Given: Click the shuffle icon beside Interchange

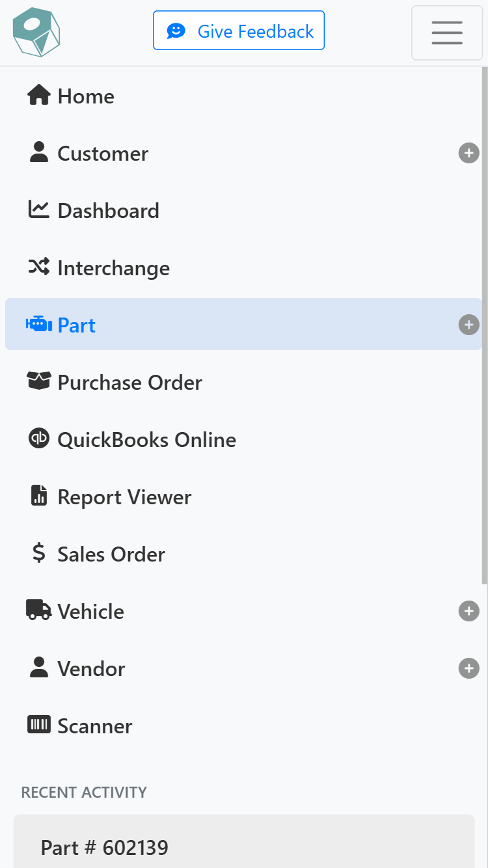Looking at the screenshot, I should (39, 267).
